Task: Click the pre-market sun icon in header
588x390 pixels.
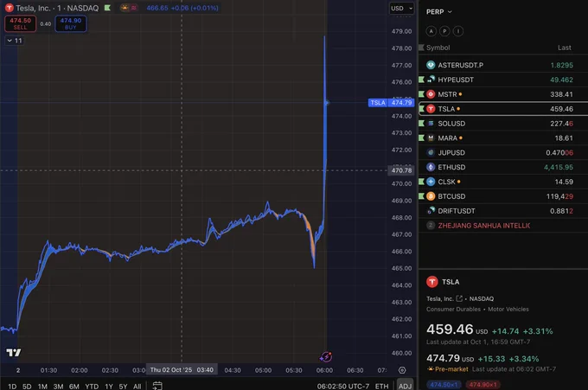Action: tap(125, 8)
